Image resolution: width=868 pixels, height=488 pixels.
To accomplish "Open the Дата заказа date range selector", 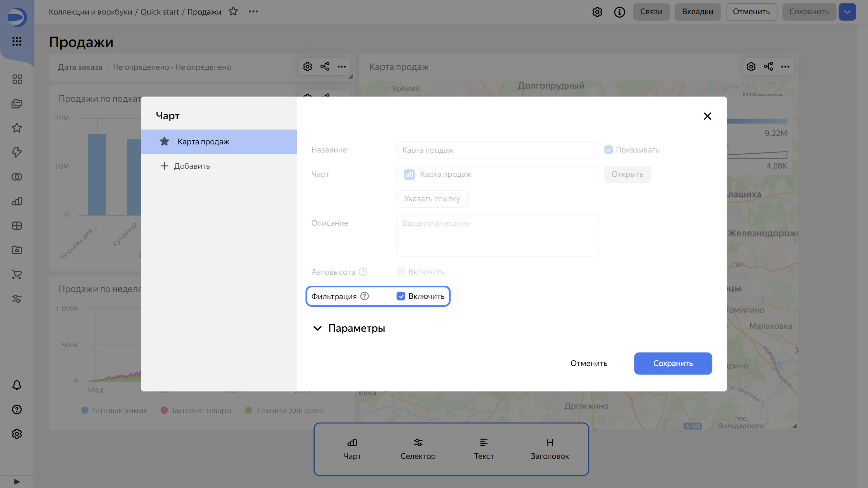I will tap(203, 67).
